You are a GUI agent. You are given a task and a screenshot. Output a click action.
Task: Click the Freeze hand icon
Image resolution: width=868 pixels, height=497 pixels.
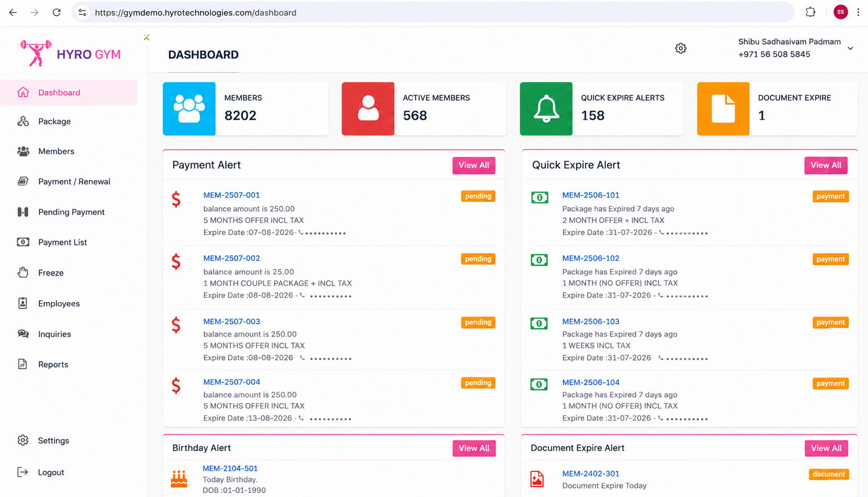tap(23, 272)
